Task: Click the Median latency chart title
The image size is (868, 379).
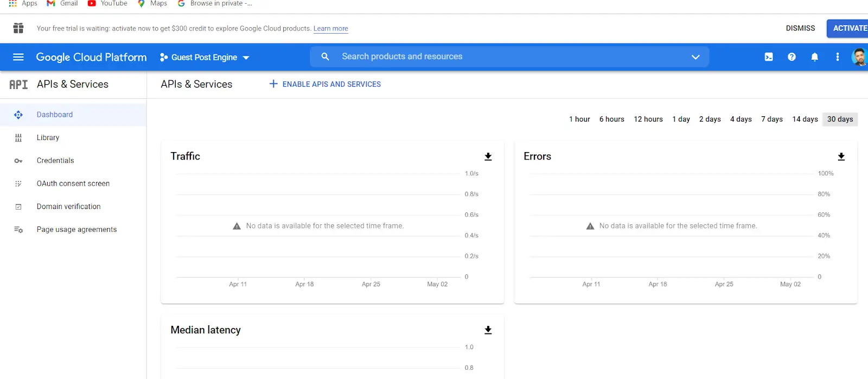Action: [206, 330]
